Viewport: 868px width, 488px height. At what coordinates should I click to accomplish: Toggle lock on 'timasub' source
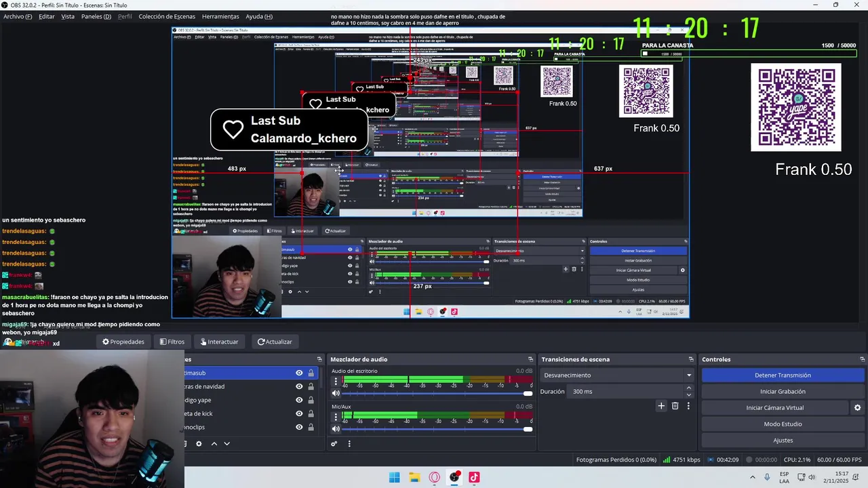[x=311, y=373]
